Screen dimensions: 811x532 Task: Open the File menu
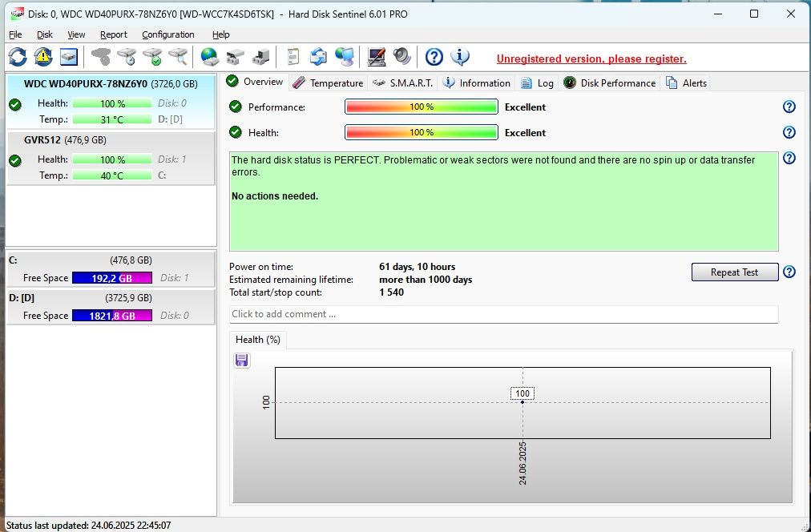(15, 34)
